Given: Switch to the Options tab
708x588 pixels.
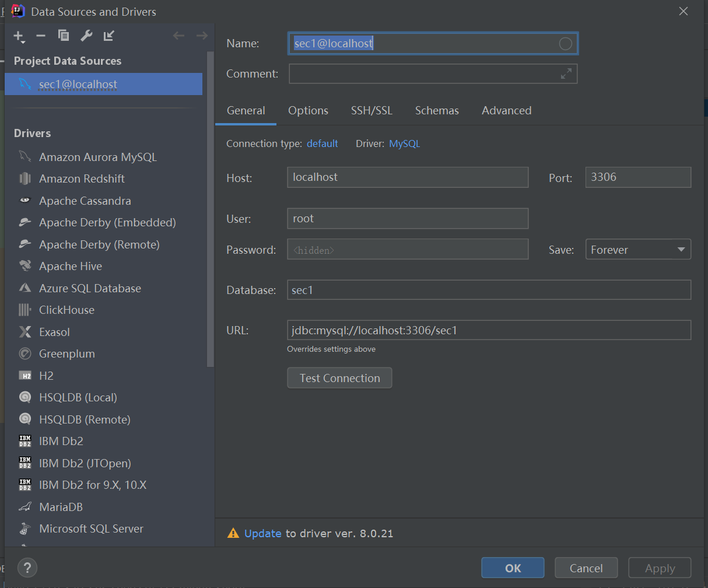Looking at the screenshot, I should tap(308, 110).
